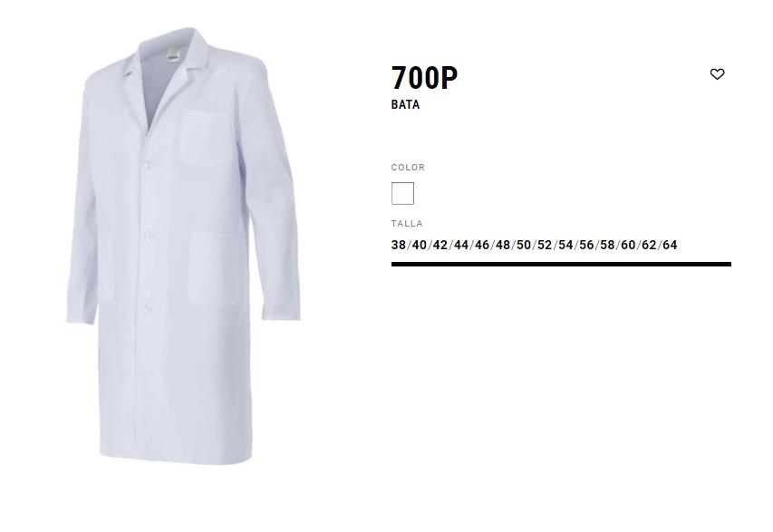Choose size 52
This screenshot has height=532, width=773.
[545, 245]
